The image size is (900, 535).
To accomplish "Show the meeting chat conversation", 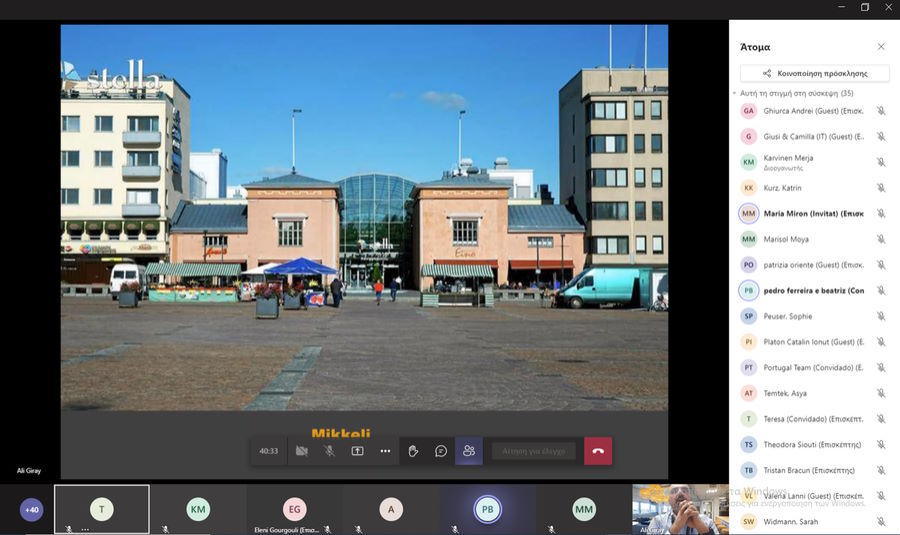I will 441,451.
